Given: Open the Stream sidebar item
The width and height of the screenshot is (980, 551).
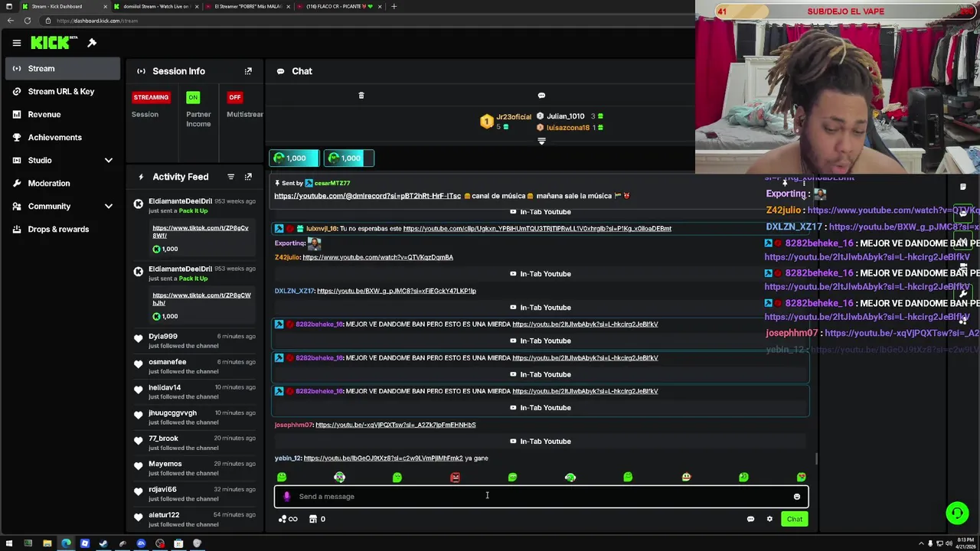Looking at the screenshot, I should pos(63,69).
